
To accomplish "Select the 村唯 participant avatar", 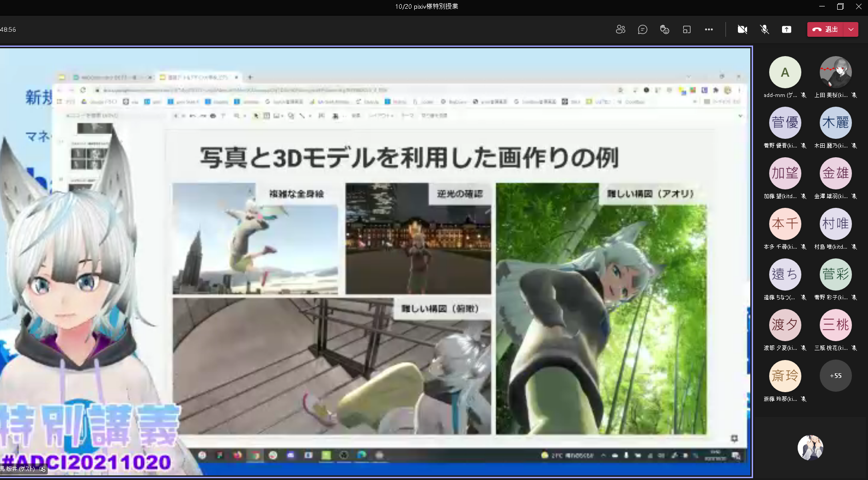I will coord(835,224).
